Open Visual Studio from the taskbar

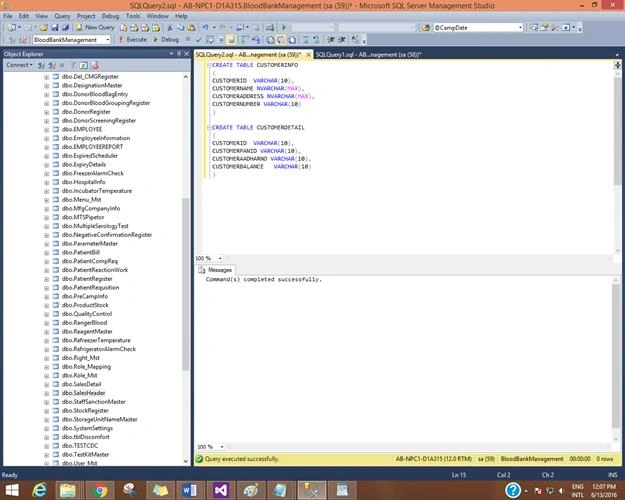click(x=220, y=490)
